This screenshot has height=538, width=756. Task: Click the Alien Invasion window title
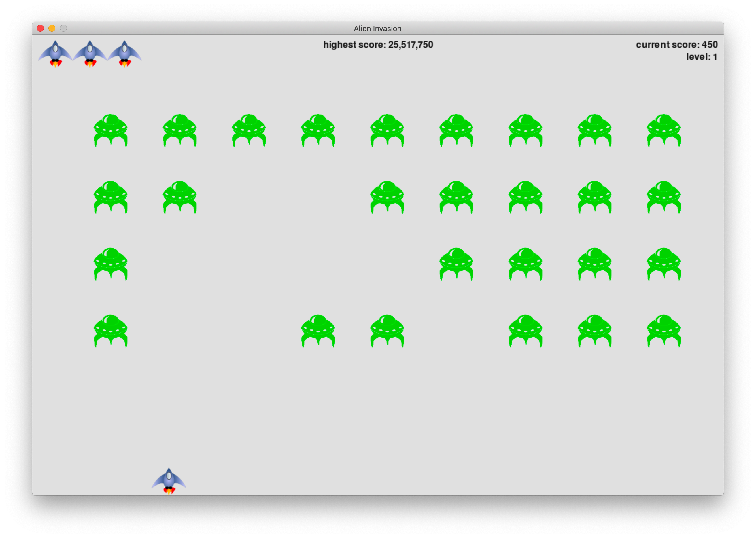pyautogui.click(x=377, y=29)
